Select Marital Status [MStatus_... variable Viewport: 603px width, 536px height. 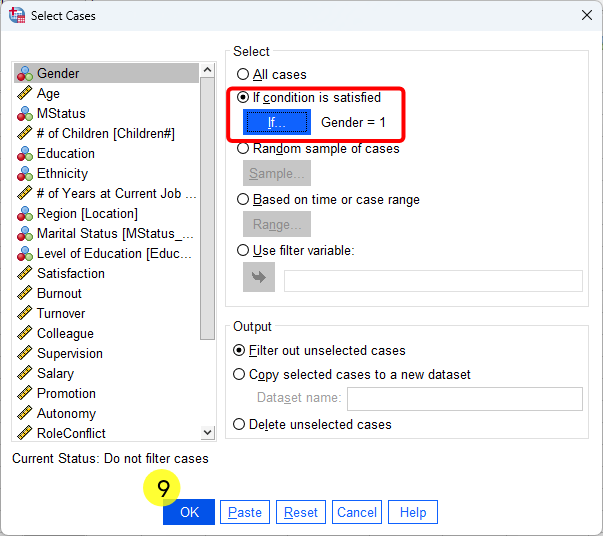pos(106,233)
